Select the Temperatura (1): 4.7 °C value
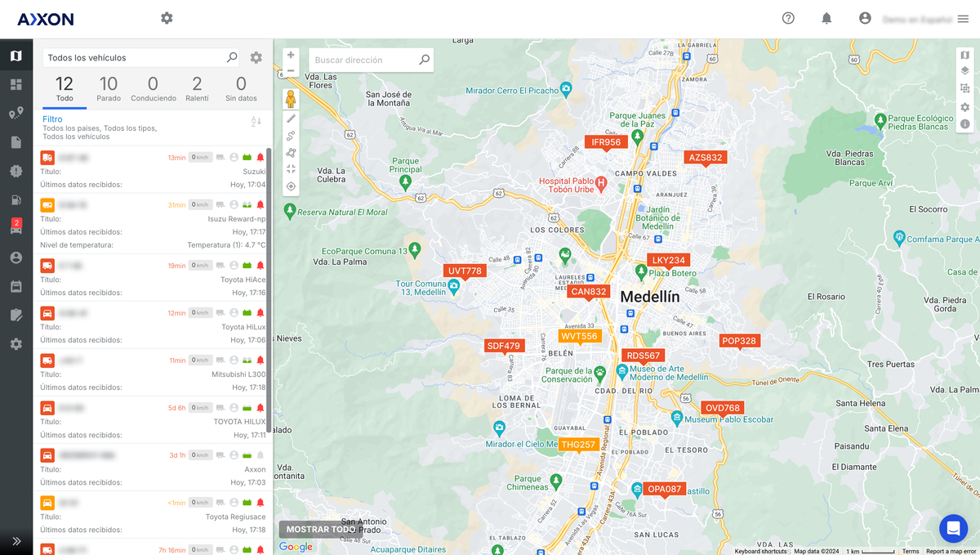Screen dimensions: 980x555 (226, 244)
